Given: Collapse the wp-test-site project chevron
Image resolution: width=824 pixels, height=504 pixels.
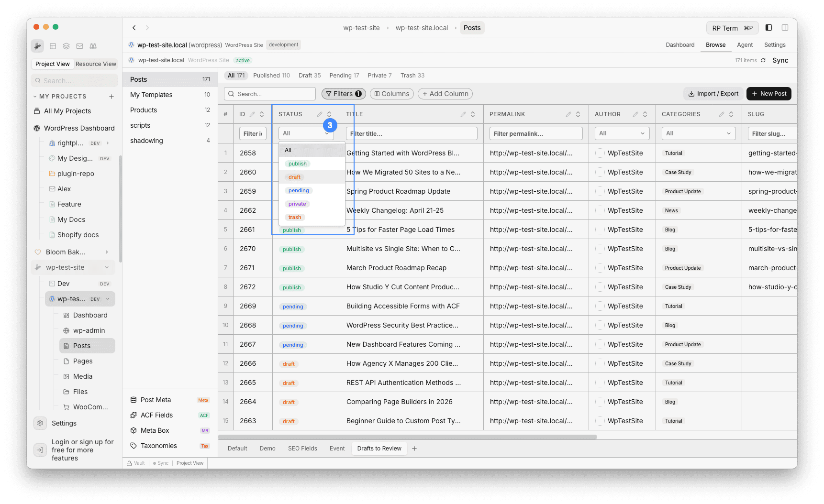Looking at the screenshot, I should pos(107,267).
